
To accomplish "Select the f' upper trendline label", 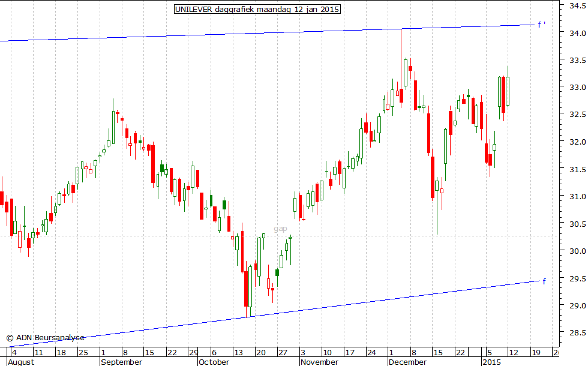I will coord(541,25).
